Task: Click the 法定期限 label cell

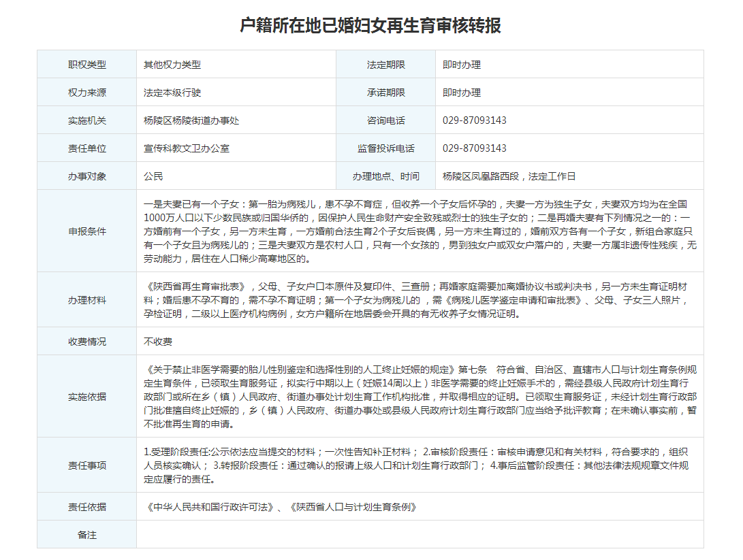Action: [385, 65]
